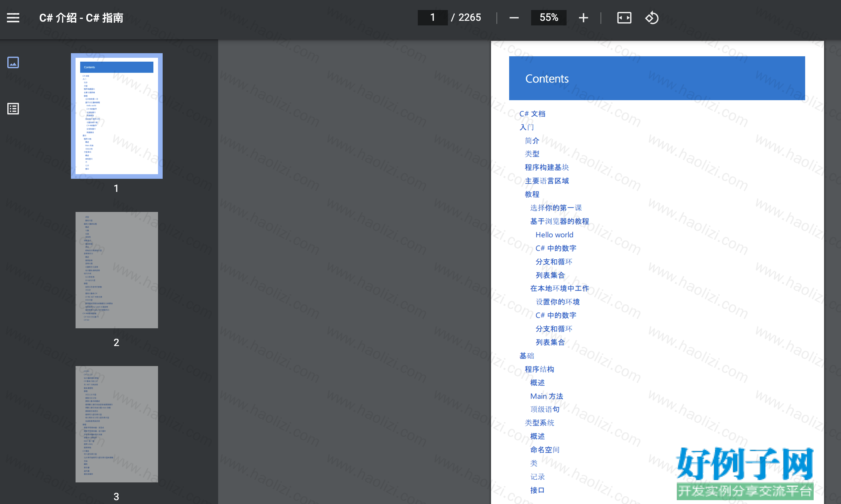Click the 'C# 介绍 - C# 指南' document title
Image resolution: width=841 pixels, height=504 pixels.
tap(81, 18)
